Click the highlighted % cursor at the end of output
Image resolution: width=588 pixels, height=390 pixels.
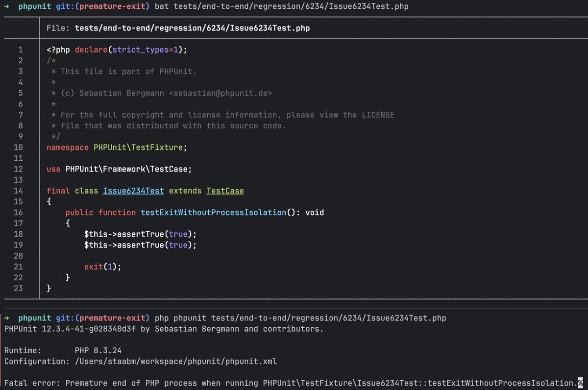(x=580, y=383)
